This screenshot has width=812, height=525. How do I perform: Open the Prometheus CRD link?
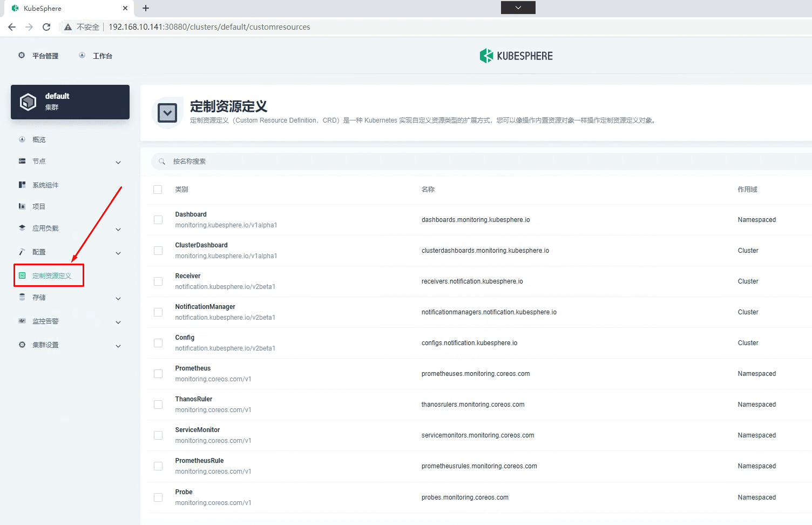coord(193,368)
